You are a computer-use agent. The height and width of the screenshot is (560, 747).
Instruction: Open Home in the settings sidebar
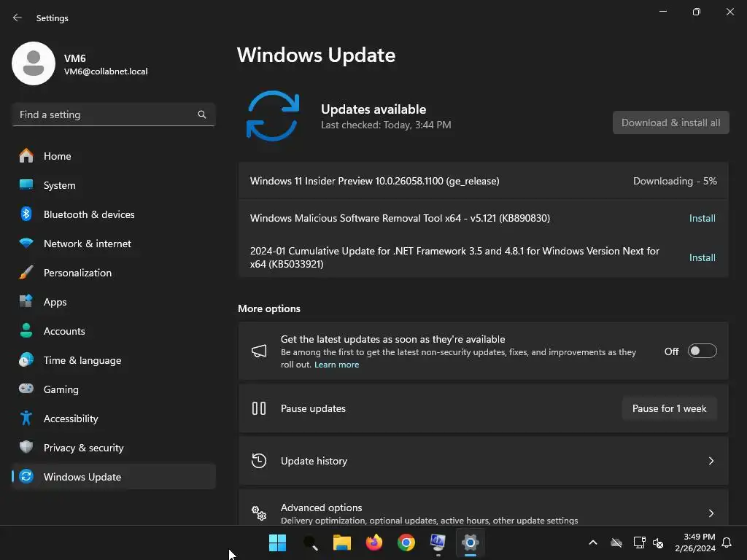113,156
